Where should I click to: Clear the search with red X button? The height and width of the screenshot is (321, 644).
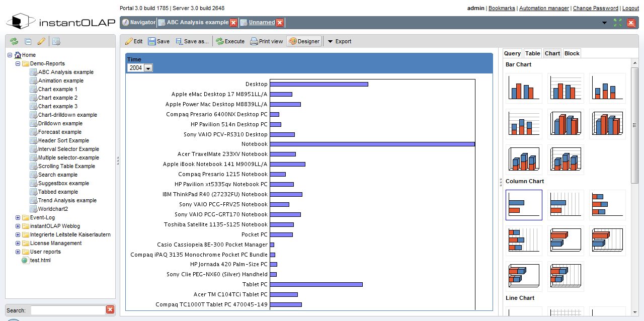(x=110, y=310)
